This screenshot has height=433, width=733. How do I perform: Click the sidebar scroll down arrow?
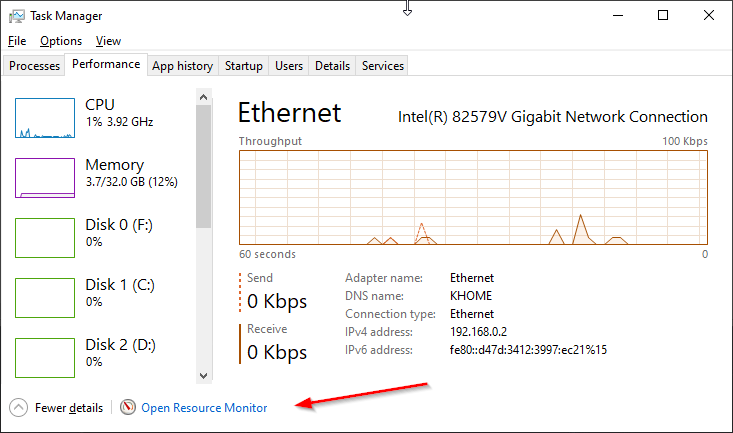(203, 375)
